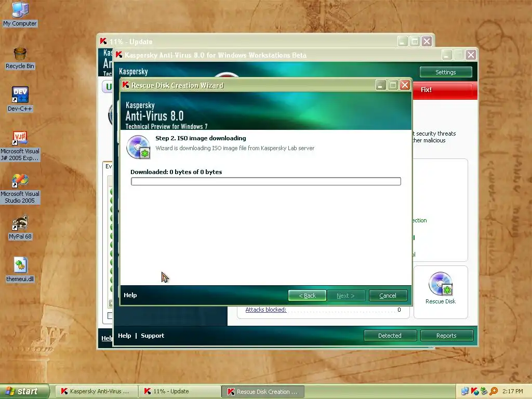Select the themeui.dll file icon
532x399 pixels.
(20, 270)
